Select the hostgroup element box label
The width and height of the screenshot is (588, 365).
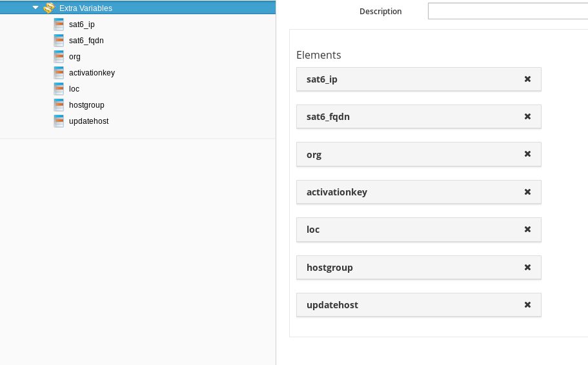pyautogui.click(x=330, y=268)
